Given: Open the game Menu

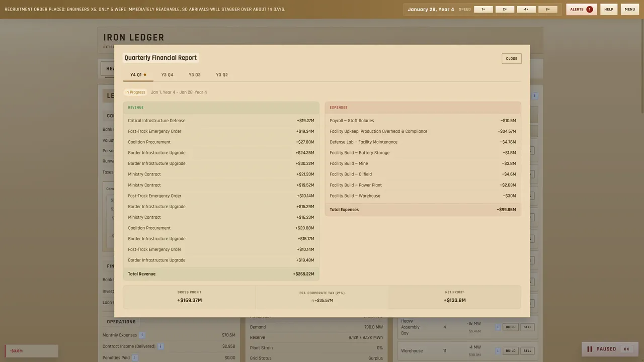Looking at the screenshot, I should [x=630, y=9].
